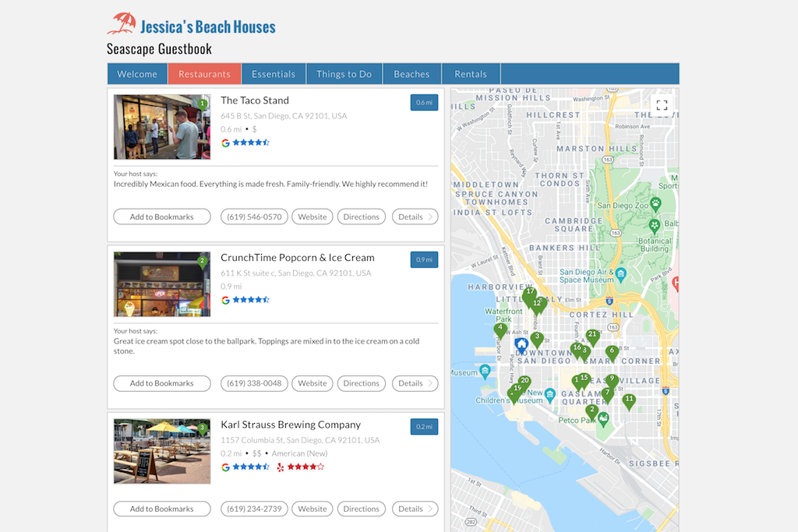Call (619) 338-0048 for CrunchTime
The height and width of the screenshot is (532, 798).
click(x=254, y=383)
